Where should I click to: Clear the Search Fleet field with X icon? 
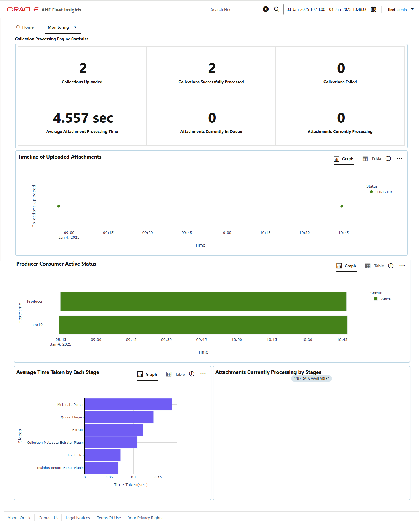(x=266, y=9)
